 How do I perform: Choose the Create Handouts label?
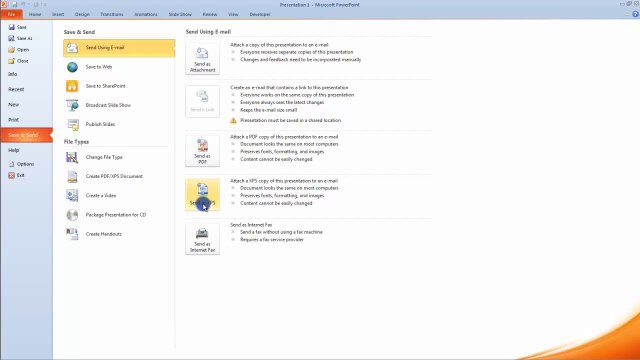pyautogui.click(x=104, y=234)
